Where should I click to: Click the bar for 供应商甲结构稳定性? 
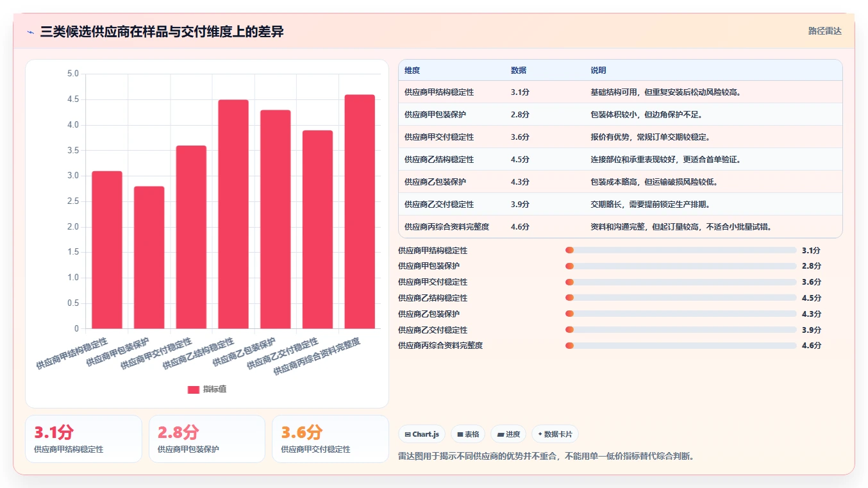coord(107,250)
